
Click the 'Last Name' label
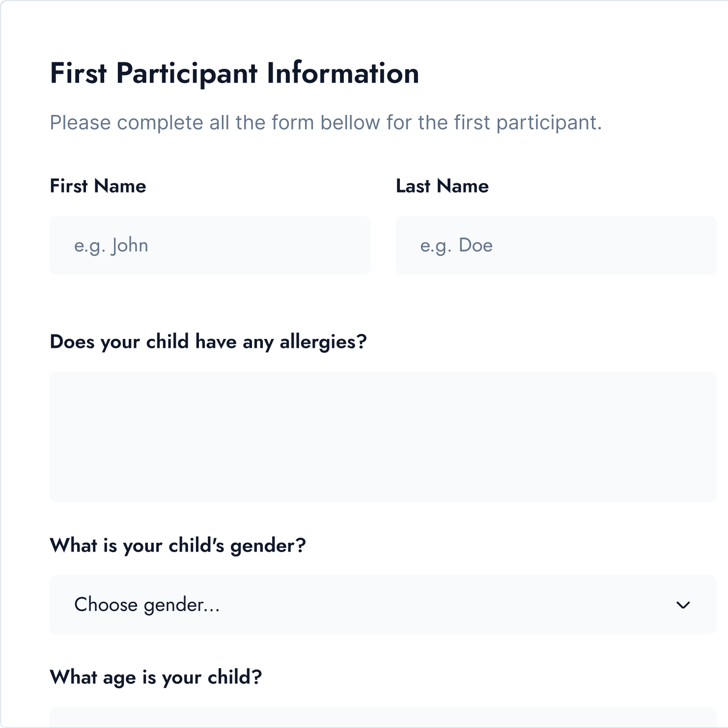click(442, 186)
